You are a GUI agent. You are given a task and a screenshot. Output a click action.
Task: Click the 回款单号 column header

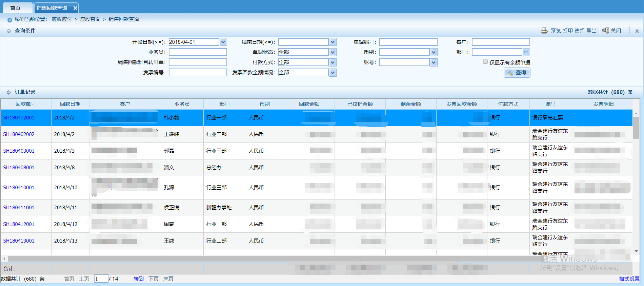(x=26, y=104)
